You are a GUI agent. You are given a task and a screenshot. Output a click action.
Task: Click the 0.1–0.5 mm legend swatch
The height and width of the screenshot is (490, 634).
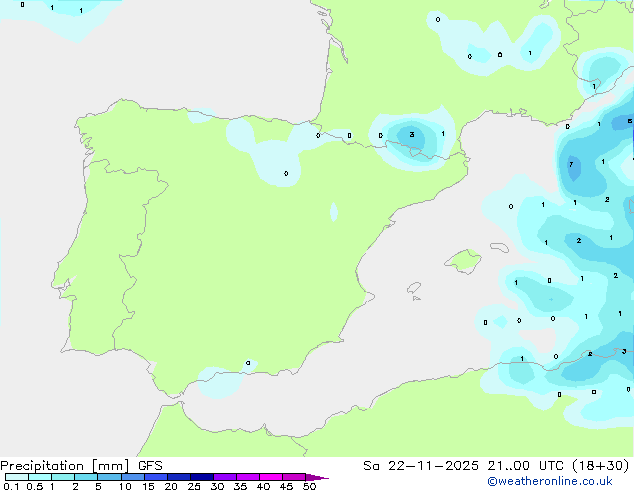17,477
